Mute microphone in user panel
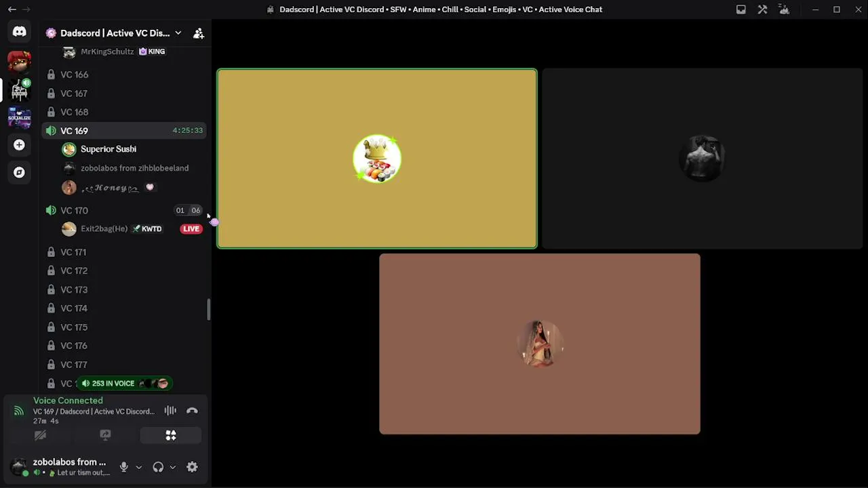Screen dimensions: 868x488 pyautogui.click(x=123, y=467)
